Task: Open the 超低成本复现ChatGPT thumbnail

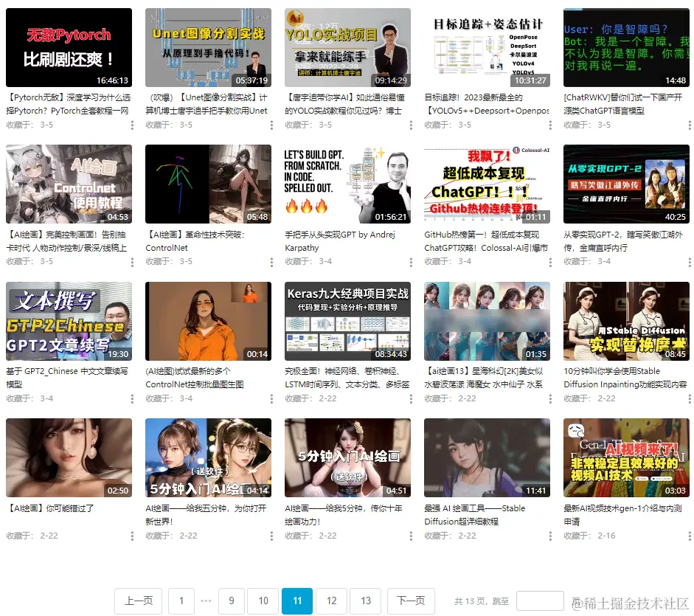Action: coord(487,184)
